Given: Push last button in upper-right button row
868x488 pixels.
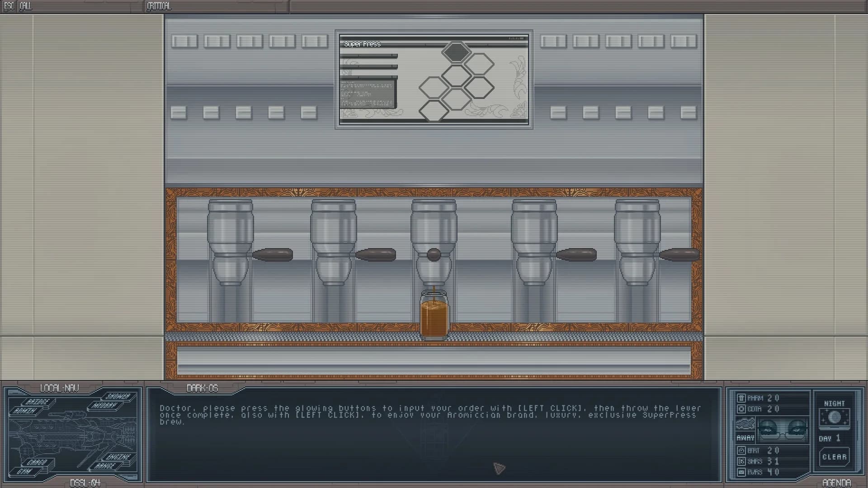Looking at the screenshot, I should (684, 42).
